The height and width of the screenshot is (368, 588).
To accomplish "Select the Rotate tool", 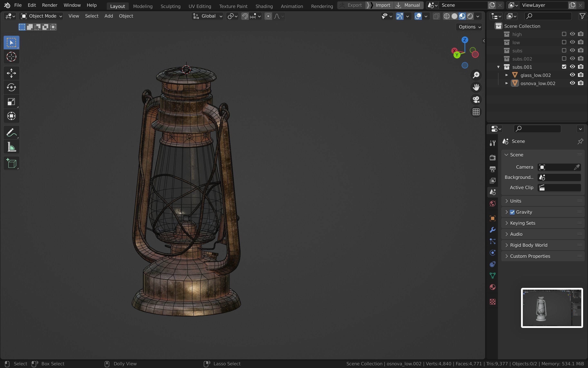I will coord(11,87).
